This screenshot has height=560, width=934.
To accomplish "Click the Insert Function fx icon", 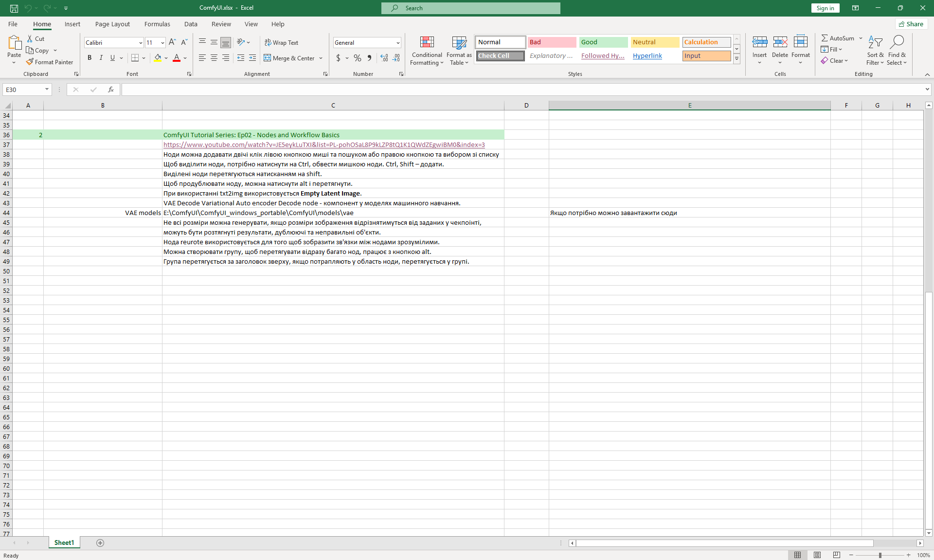I will point(111,90).
